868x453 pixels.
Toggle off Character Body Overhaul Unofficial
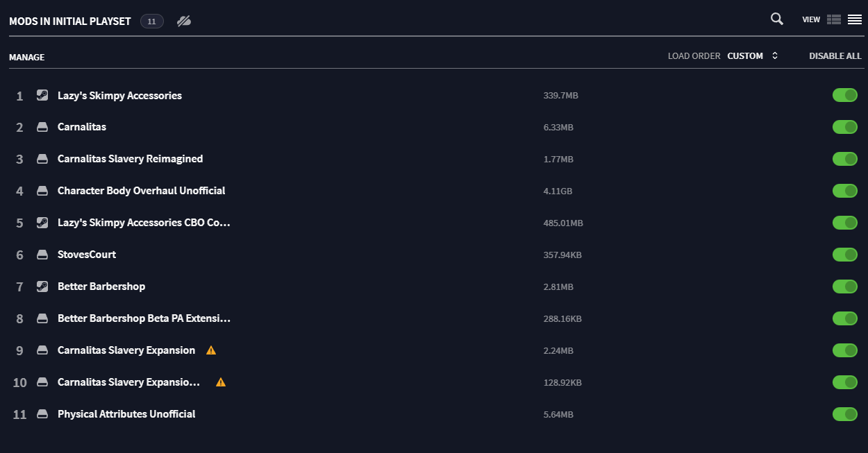click(845, 191)
